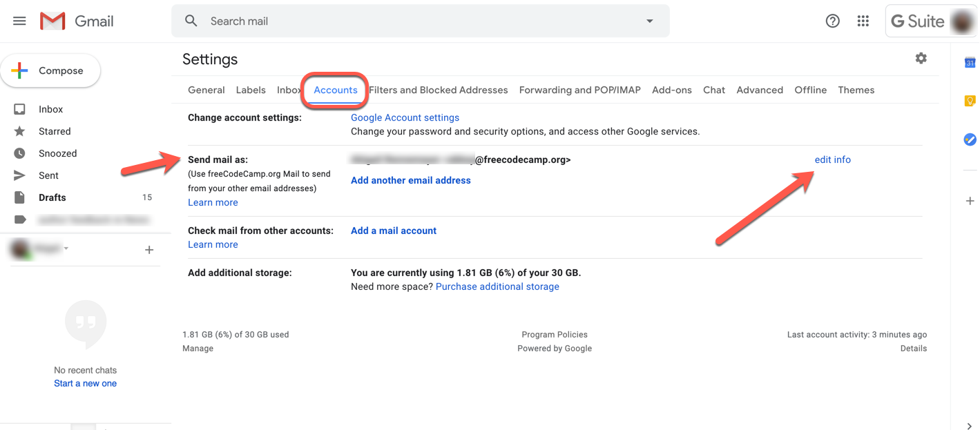Click edit info for Send mail as
Screen dimensions: 980x430
tap(832, 159)
